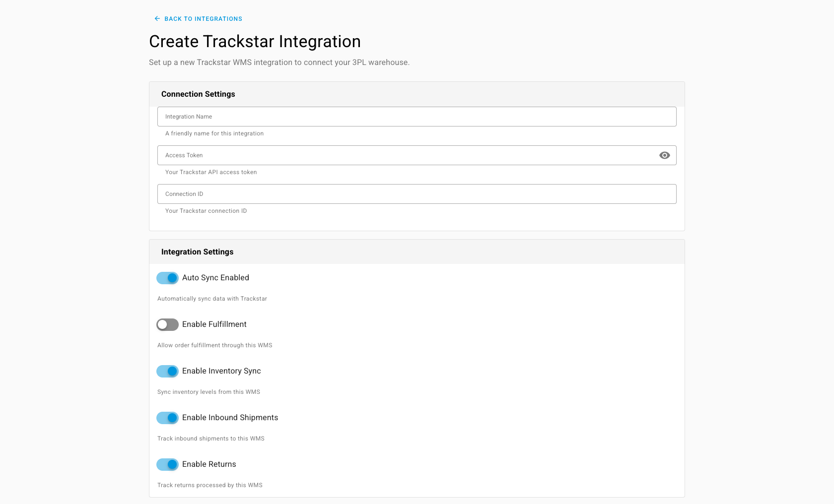Click the Create Trackstar Integration title
Image resolution: width=834 pixels, height=504 pixels.
[255, 42]
